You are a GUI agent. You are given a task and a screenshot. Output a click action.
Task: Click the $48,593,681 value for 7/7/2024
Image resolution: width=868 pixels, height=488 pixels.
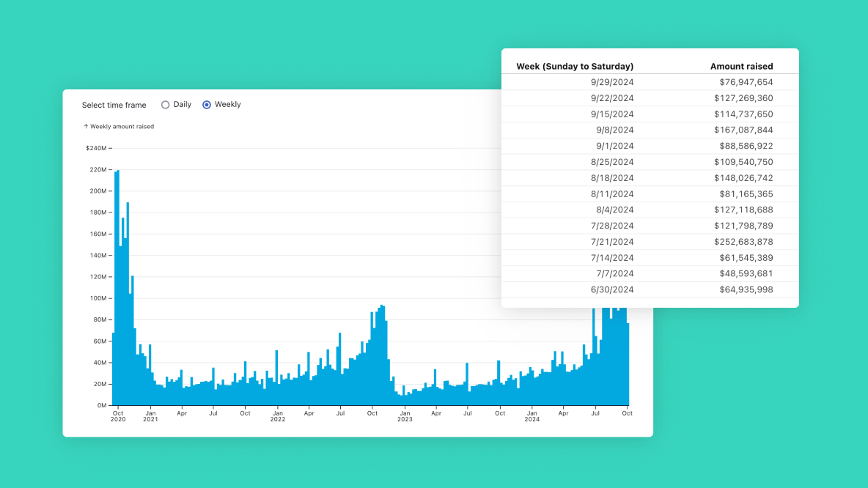747,273
